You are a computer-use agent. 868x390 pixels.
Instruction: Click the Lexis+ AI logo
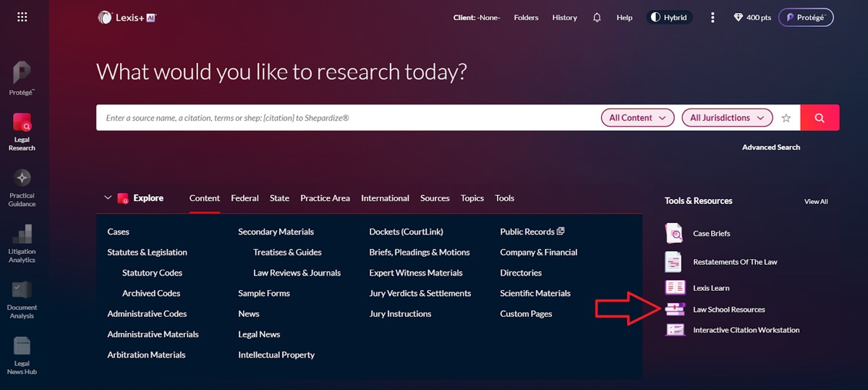click(127, 17)
